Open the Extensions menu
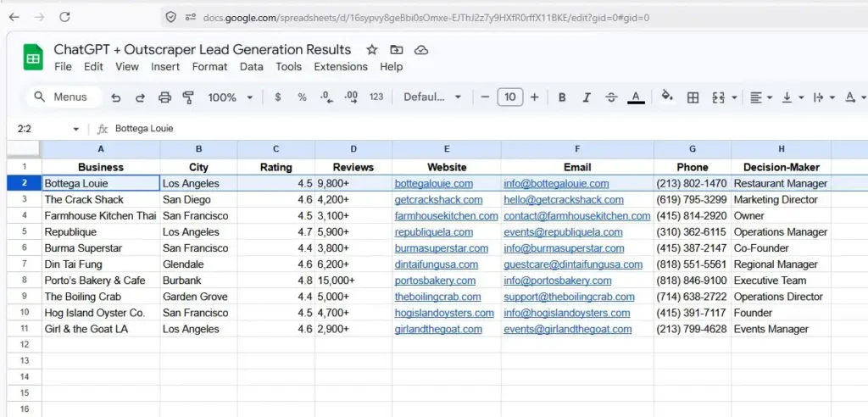 coord(341,67)
